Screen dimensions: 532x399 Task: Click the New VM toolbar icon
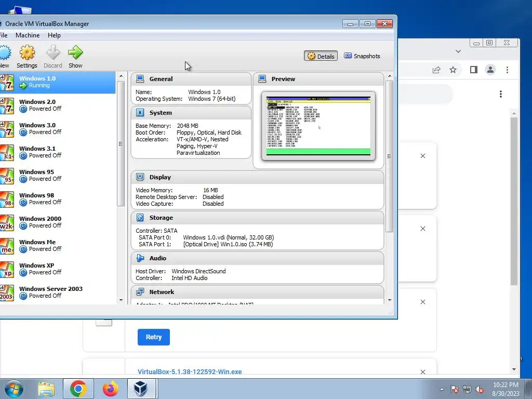click(5, 52)
